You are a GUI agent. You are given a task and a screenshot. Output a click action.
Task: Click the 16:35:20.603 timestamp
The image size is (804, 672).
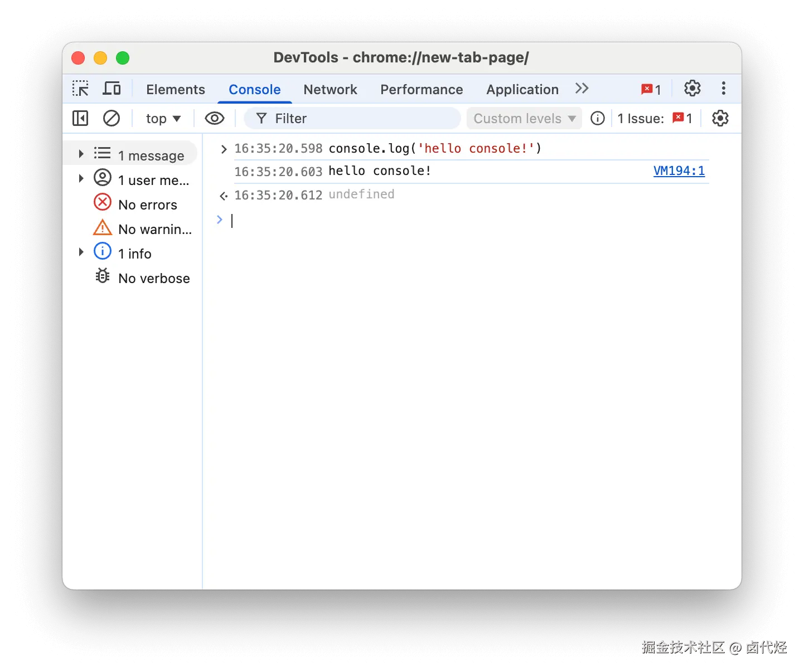pos(278,172)
